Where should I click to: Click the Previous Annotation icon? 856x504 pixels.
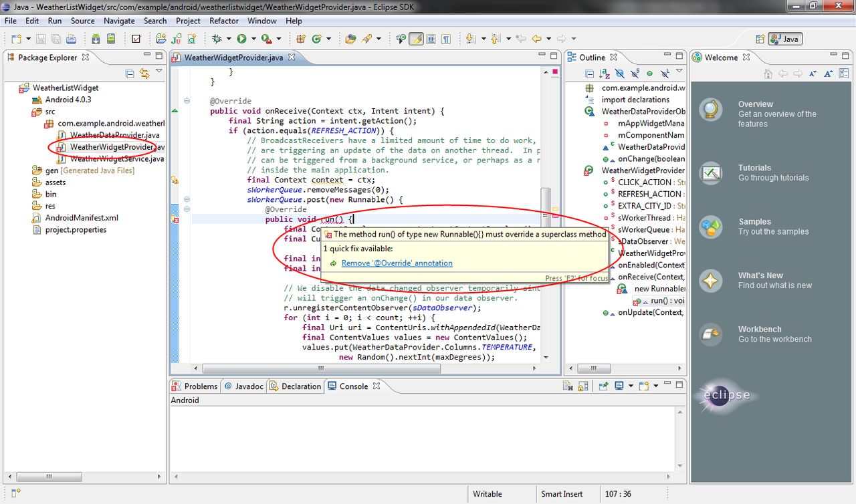[496, 39]
